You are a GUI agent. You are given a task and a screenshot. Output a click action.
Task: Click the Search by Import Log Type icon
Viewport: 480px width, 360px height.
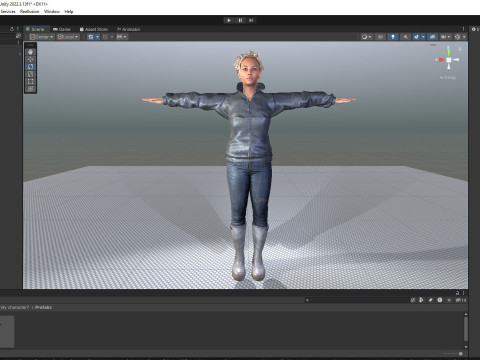pyautogui.click(x=440, y=300)
